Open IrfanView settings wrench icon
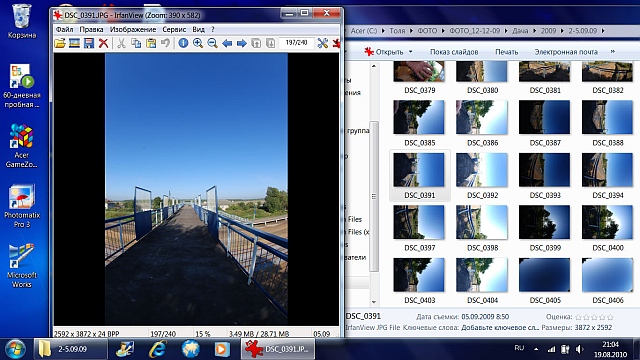This screenshot has width=640, height=360. [x=322, y=43]
